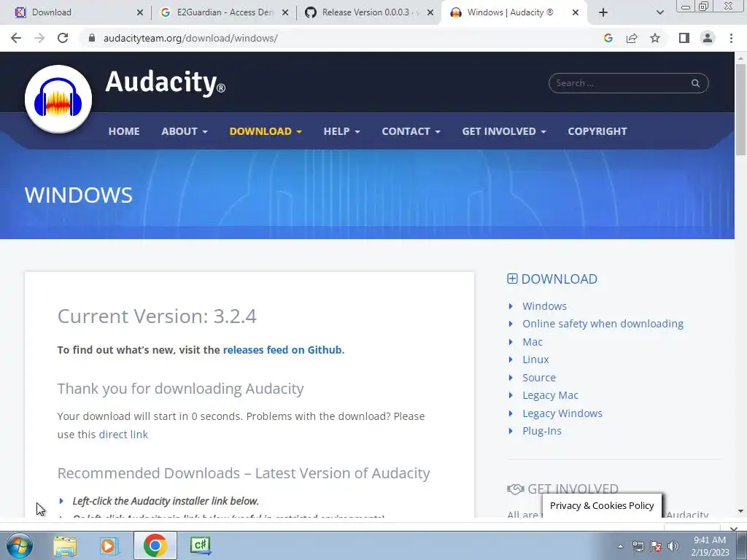
Task: Click the Google icon in address bar
Action: click(608, 38)
